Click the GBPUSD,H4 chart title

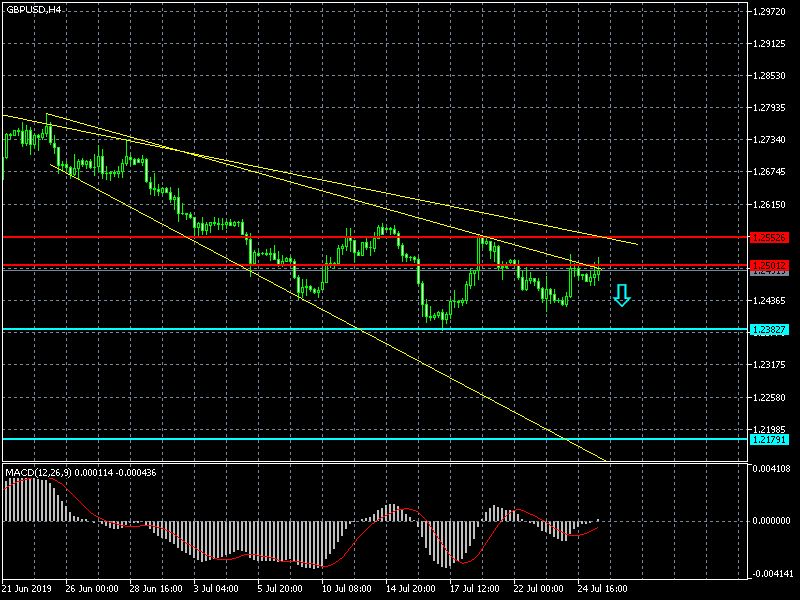pyautogui.click(x=34, y=9)
